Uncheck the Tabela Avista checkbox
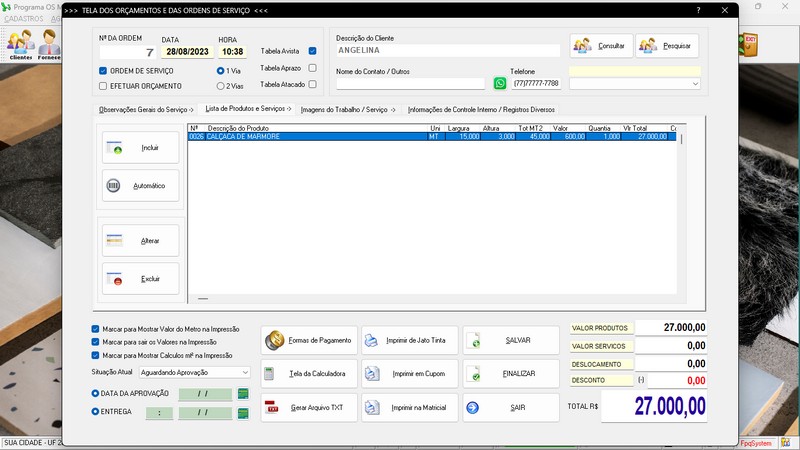Image resolution: width=800 pixels, height=450 pixels. [313, 51]
